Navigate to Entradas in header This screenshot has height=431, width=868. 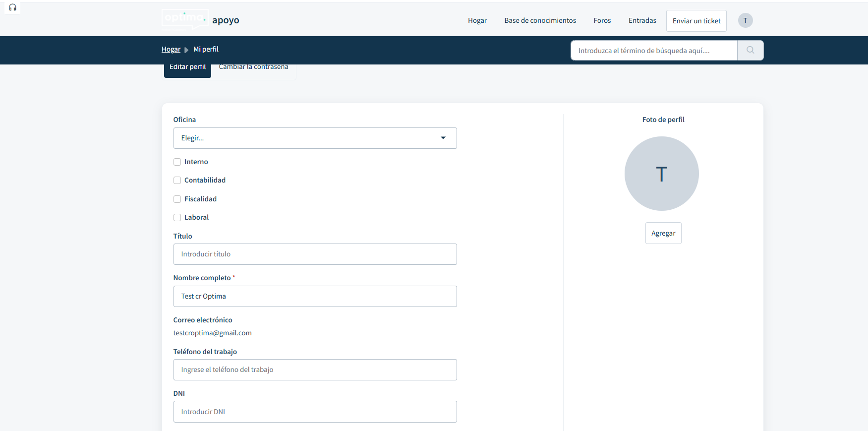642,20
